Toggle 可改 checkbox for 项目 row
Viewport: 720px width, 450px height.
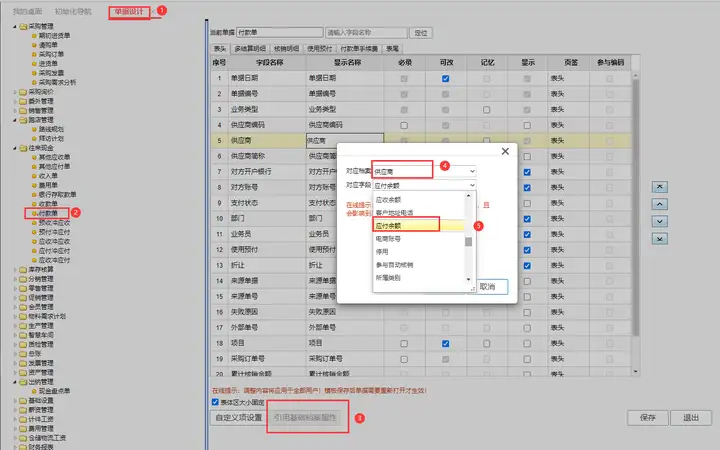coord(445,343)
